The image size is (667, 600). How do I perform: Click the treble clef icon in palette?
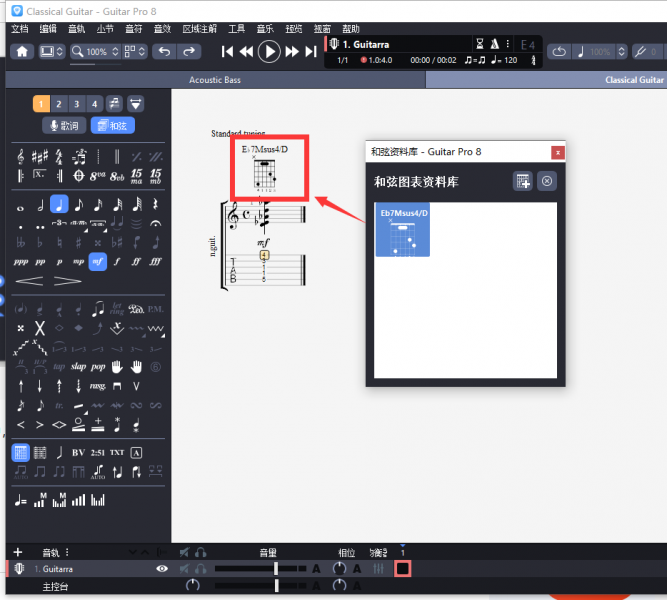[21, 157]
